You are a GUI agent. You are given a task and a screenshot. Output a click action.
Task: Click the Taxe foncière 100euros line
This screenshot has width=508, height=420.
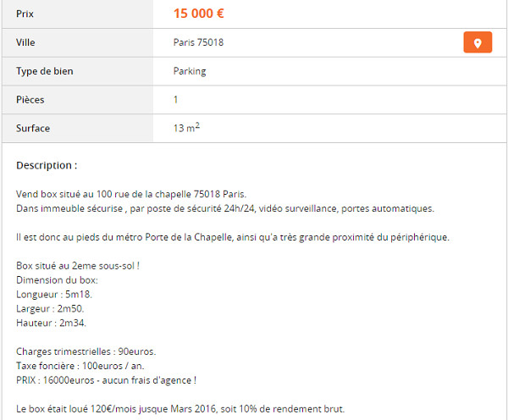(80, 366)
